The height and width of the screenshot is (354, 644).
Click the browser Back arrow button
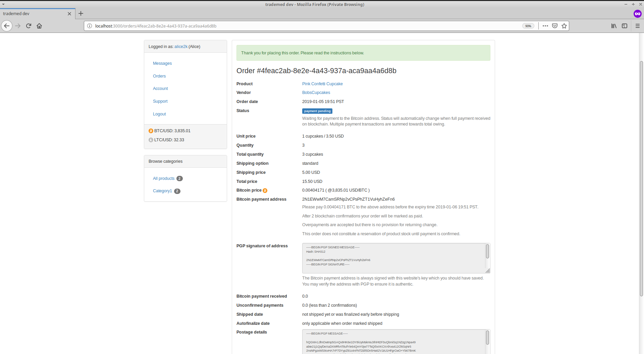point(7,26)
